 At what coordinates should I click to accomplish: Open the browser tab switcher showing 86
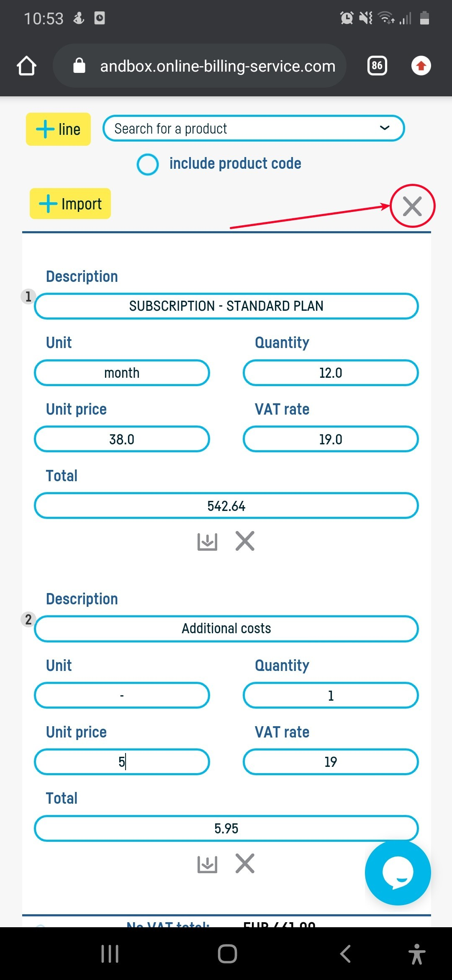pyautogui.click(x=377, y=66)
